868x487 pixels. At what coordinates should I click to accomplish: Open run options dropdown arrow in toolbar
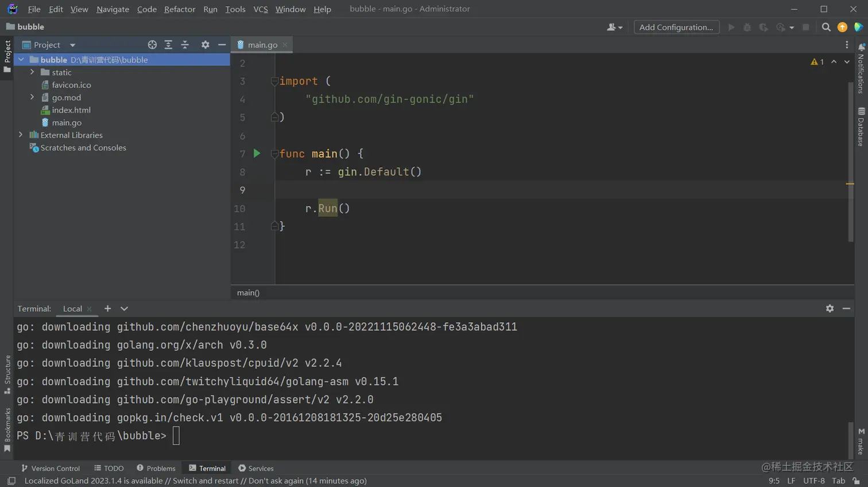pyautogui.click(x=792, y=28)
